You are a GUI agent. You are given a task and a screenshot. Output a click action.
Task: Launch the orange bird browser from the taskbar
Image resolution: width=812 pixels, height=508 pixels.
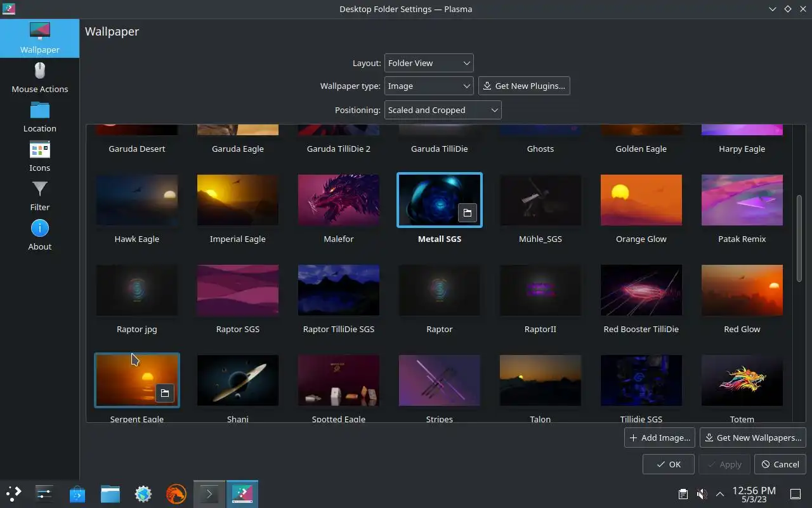coord(176,493)
